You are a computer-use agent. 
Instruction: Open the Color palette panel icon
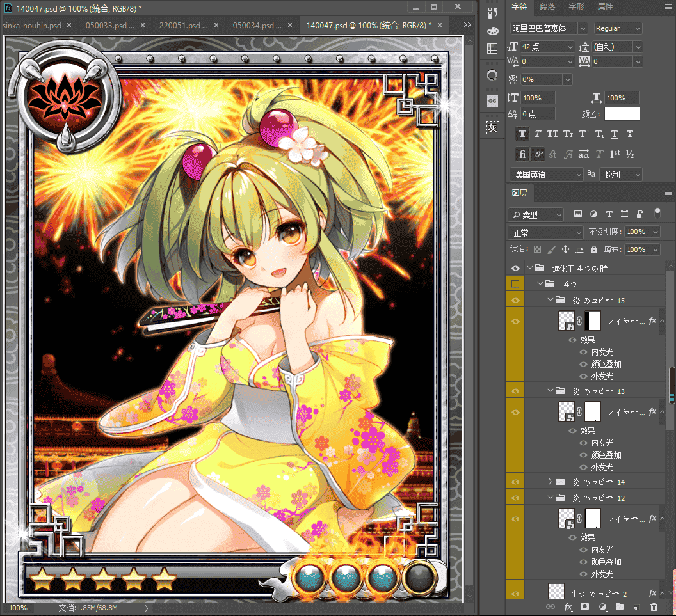click(x=492, y=31)
